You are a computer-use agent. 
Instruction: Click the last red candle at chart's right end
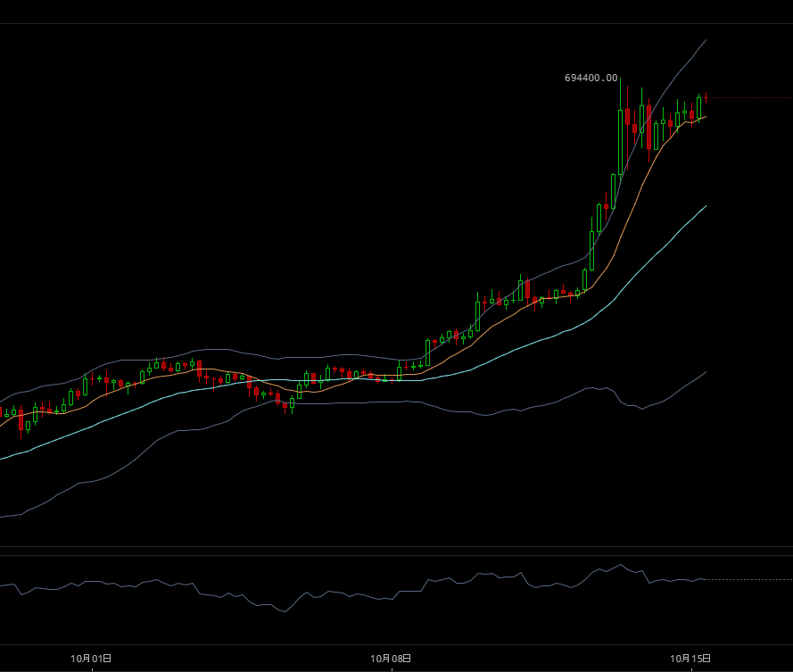(x=706, y=98)
